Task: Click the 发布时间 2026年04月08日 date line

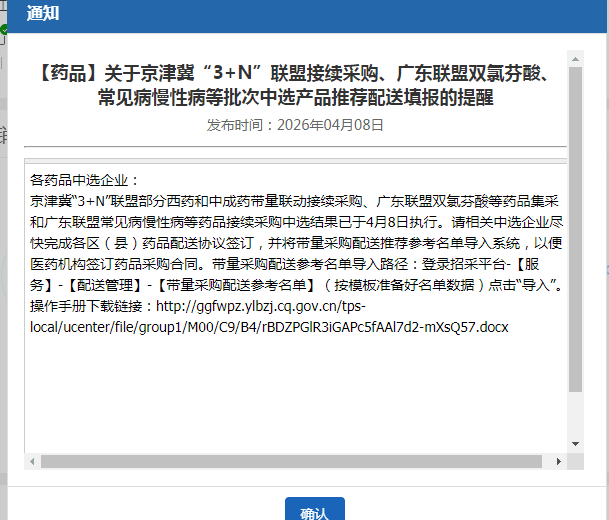Action: [x=295, y=125]
